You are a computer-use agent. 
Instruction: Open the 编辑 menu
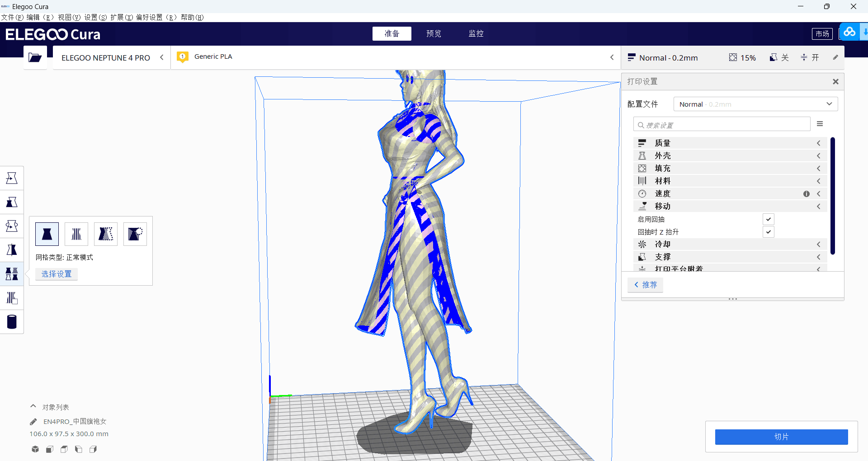coord(40,17)
